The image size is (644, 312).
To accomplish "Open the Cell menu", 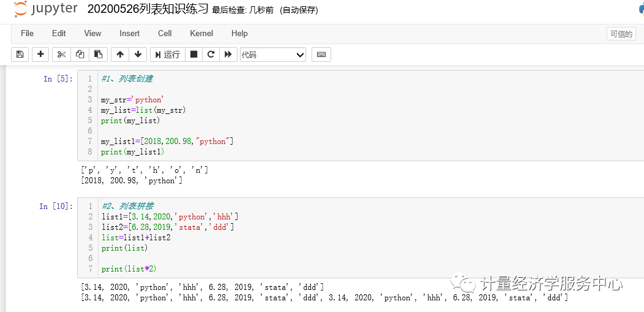I will [165, 33].
